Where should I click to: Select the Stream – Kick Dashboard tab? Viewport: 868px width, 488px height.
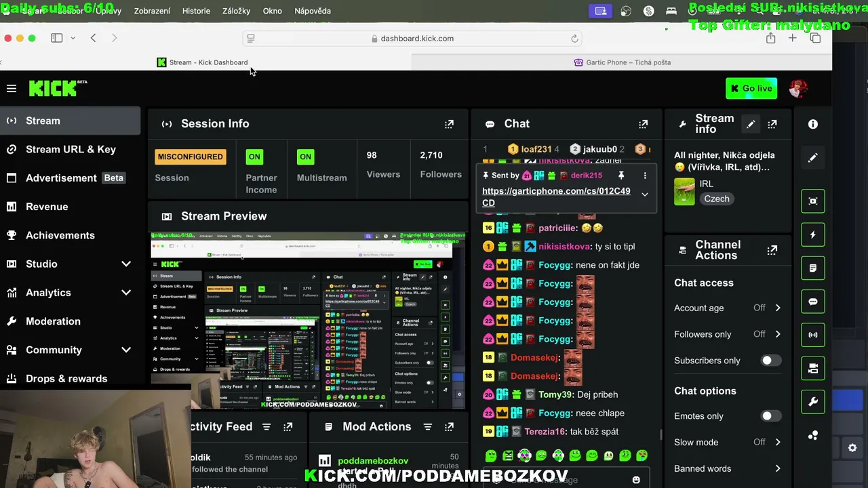coord(202,62)
